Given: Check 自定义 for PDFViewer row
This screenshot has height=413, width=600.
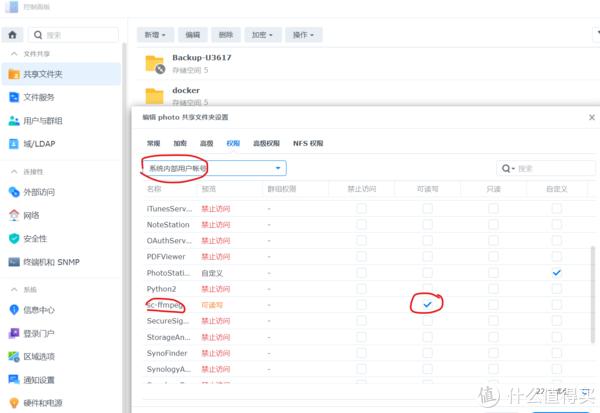Looking at the screenshot, I should [556, 256].
